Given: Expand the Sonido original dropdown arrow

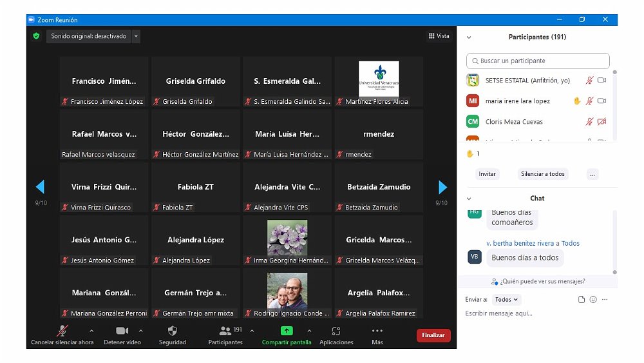Looking at the screenshot, I should [x=136, y=37].
